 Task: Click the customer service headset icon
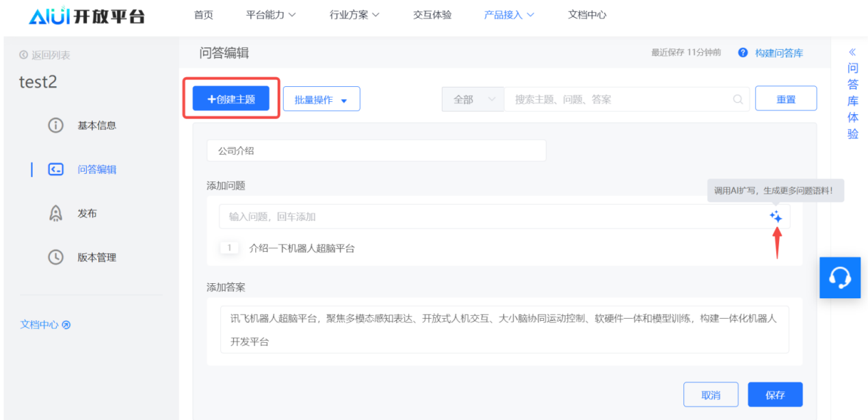pos(839,277)
